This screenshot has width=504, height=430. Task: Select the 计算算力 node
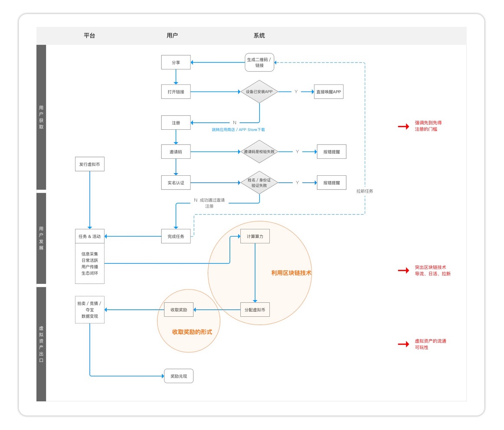click(255, 236)
